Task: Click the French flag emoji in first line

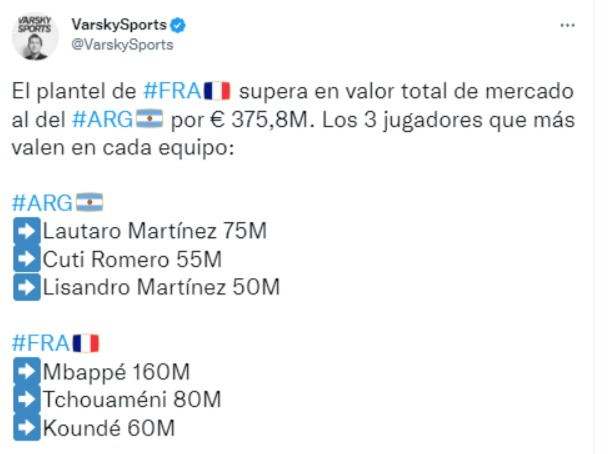Action: 217,91
